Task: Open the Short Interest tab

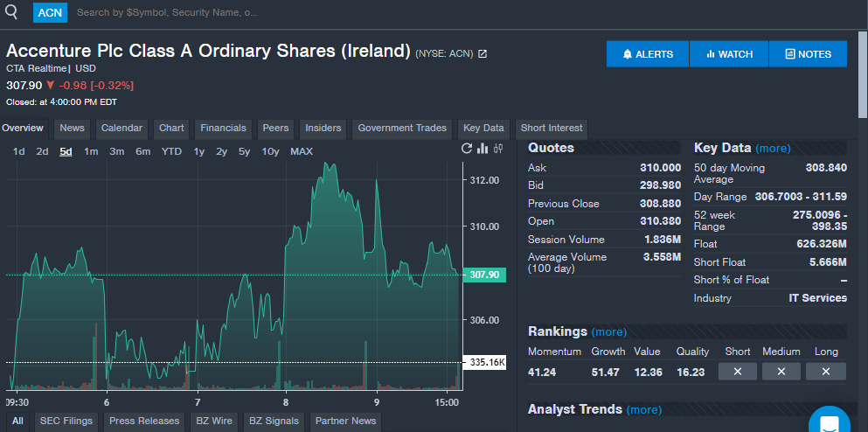Action: point(552,128)
